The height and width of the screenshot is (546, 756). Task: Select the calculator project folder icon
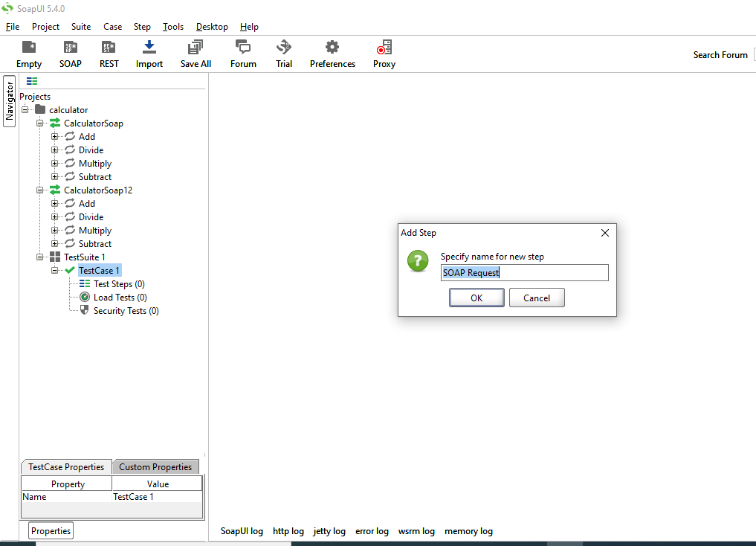(40, 110)
